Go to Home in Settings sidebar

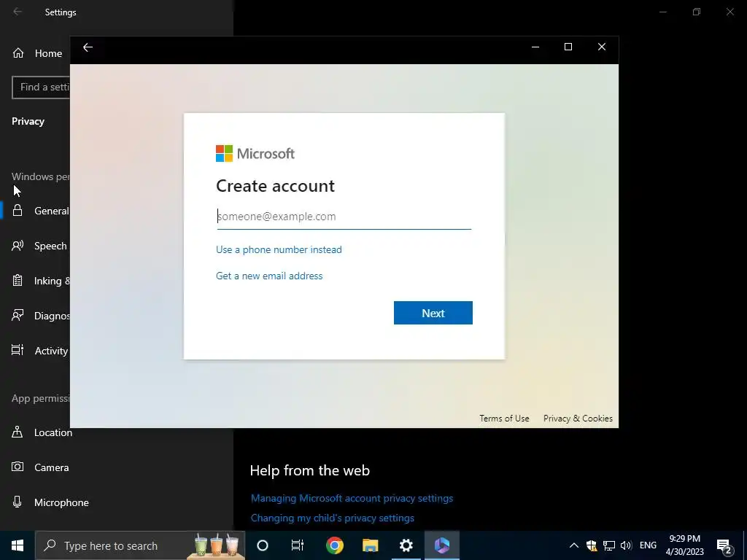(37, 53)
